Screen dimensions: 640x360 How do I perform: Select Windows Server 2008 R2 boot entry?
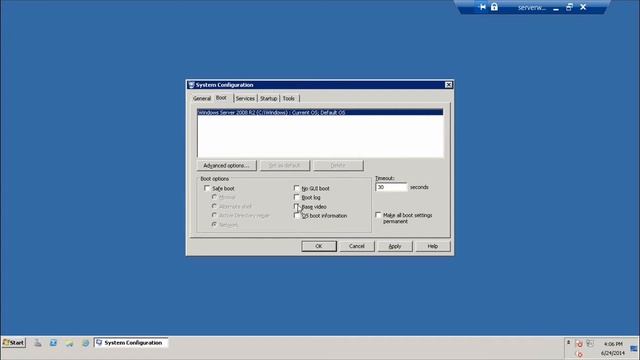point(320,112)
